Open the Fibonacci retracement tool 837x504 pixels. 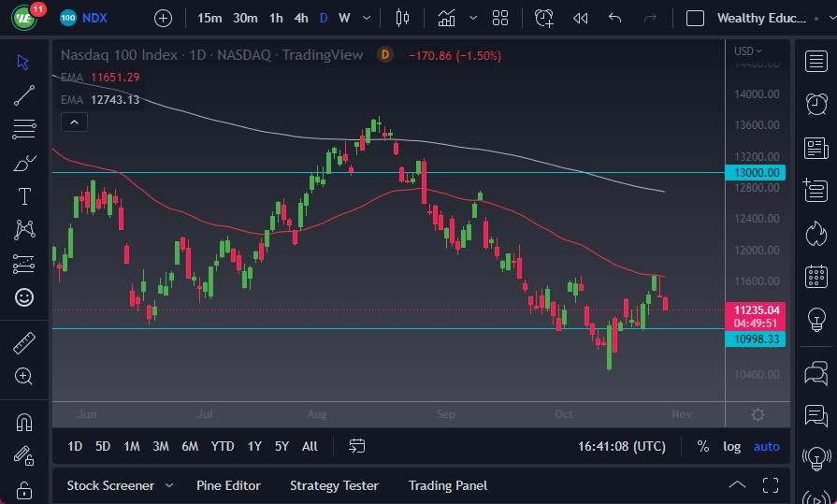(24, 129)
